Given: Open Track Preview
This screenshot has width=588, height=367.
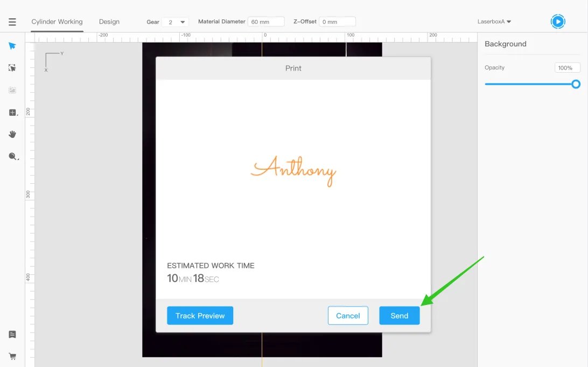Looking at the screenshot, I should (200, 316).
